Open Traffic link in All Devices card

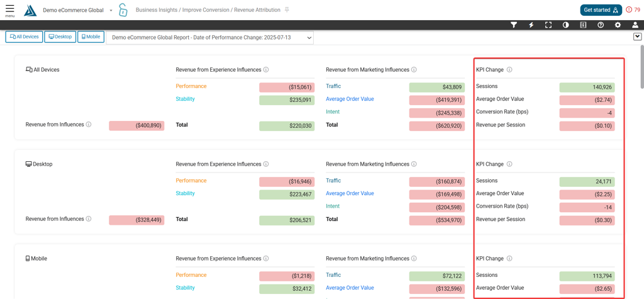pyautogui.click(x=333, y=86)
